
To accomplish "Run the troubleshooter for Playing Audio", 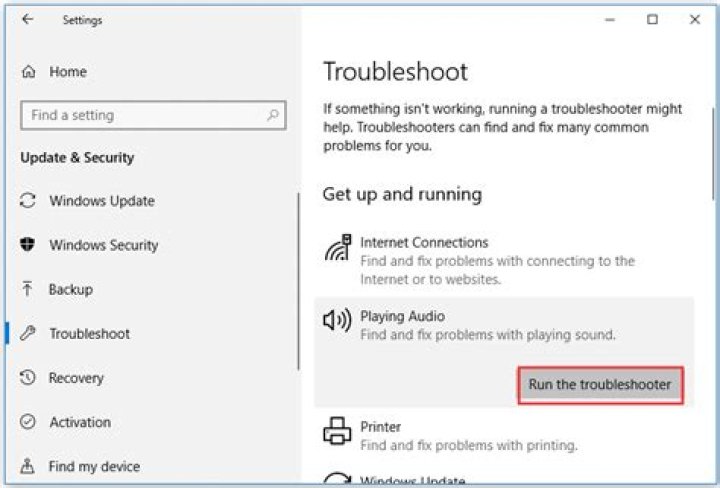I will 599,384.
